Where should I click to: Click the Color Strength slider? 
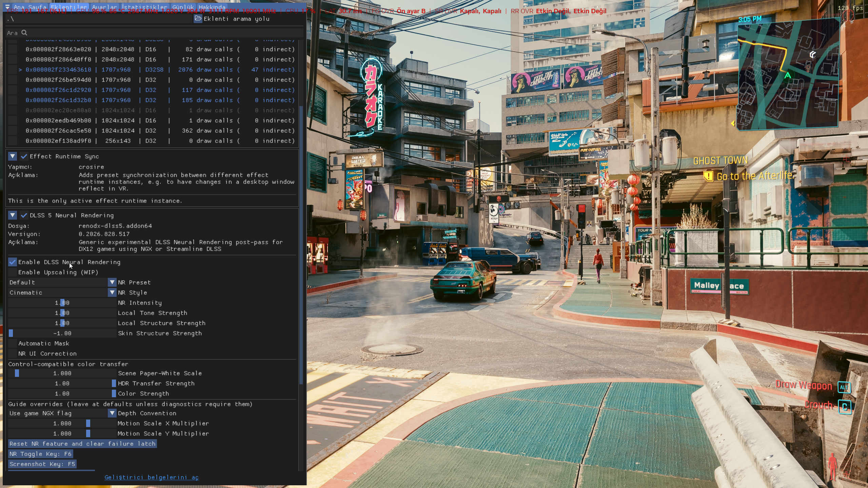tap(62, 393)
